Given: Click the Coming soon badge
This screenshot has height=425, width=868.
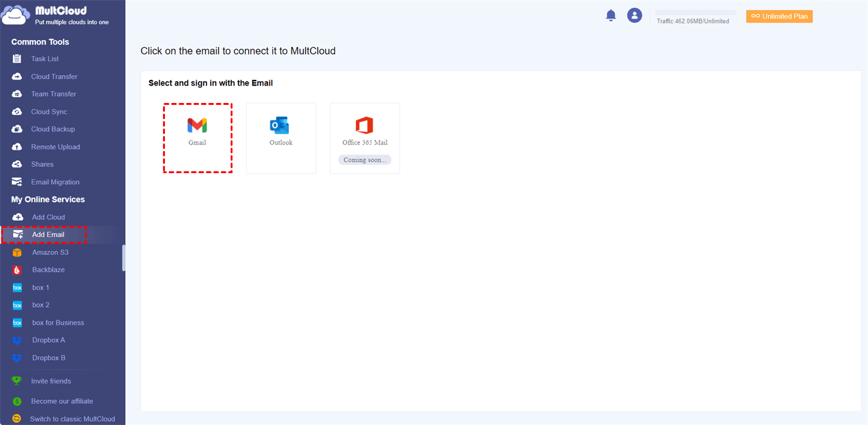Looking at the screenshot, I should click(365, 160).
